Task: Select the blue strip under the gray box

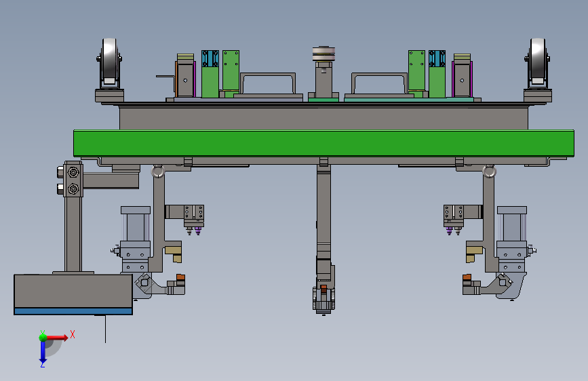Action: click(x=73, y=311)
